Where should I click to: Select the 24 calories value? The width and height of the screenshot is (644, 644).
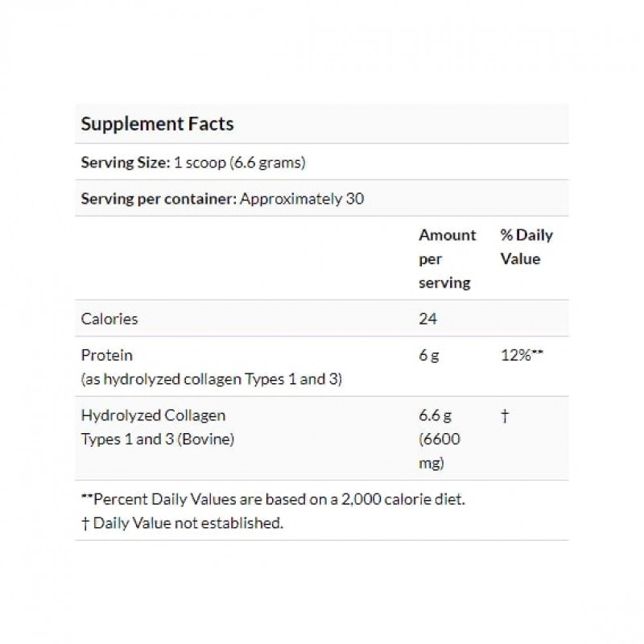click(x=427, y=319)
